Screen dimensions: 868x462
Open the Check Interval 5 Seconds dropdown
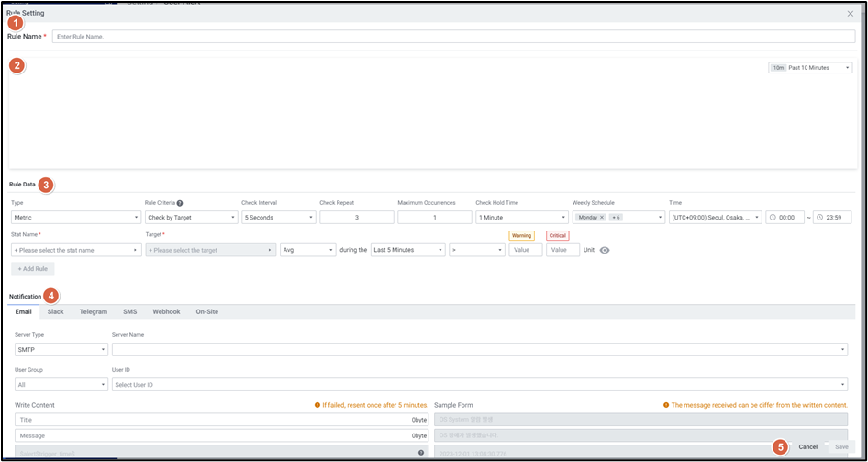278,218
